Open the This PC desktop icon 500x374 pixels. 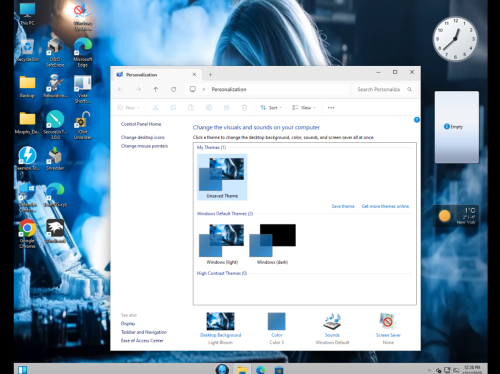[27, 14]
